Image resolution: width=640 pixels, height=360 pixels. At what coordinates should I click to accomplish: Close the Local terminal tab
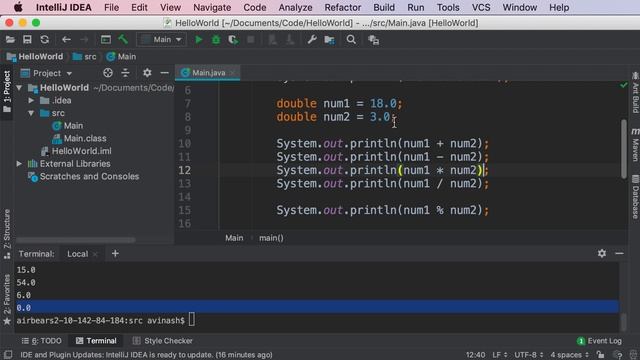(x=96, y=254)
